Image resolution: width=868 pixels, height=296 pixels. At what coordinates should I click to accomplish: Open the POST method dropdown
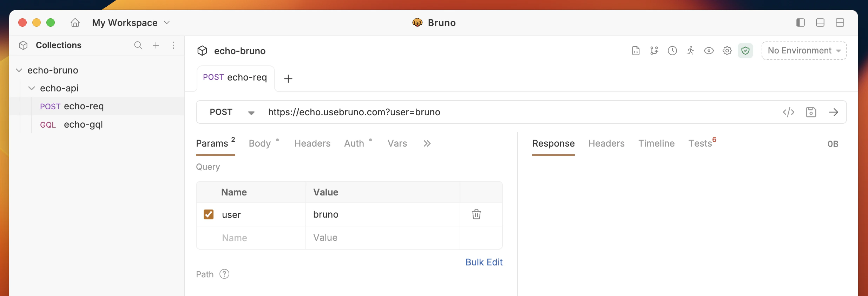pos(232,112)
